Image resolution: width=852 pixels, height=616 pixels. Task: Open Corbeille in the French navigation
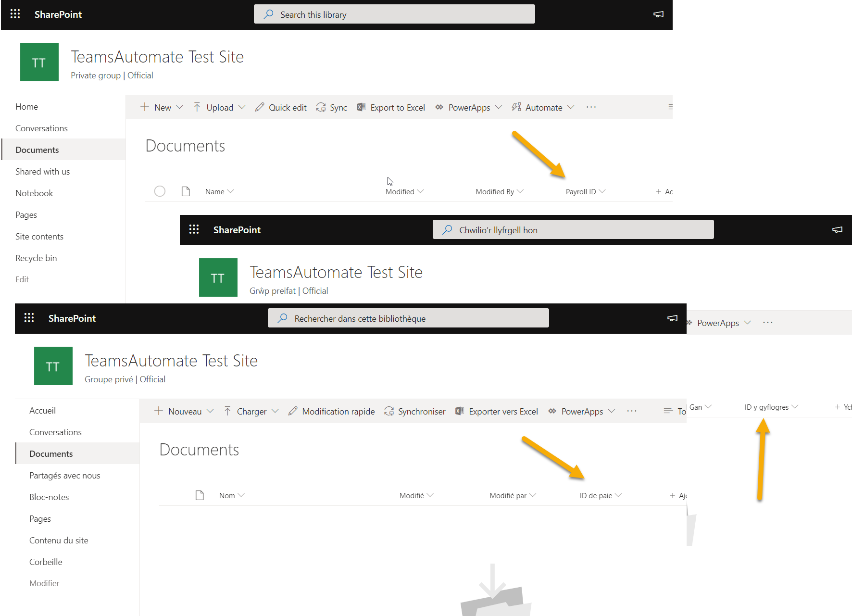coord(46,562)
